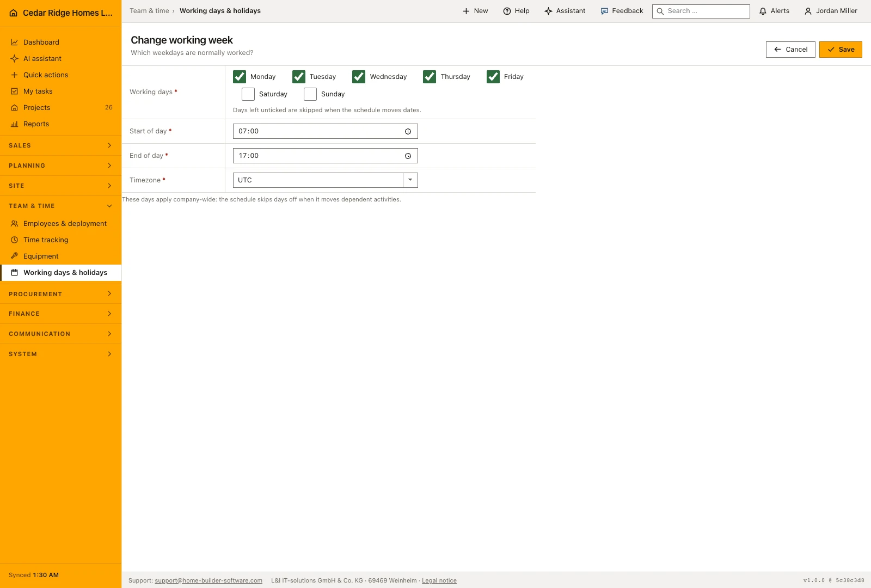The image size is (871, 588).
Task: Expand the SITE sidebar section
Action: pyautogui.click(x=60, y=186)
